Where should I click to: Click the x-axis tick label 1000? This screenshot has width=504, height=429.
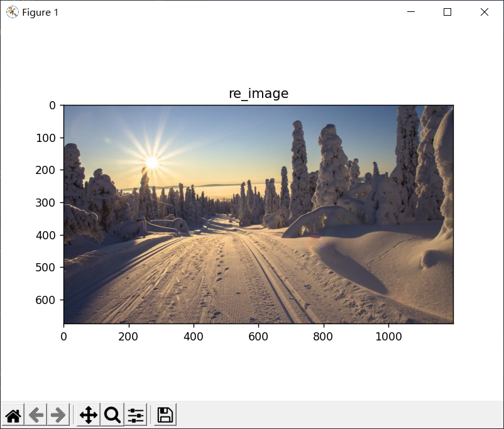point(388,337)
